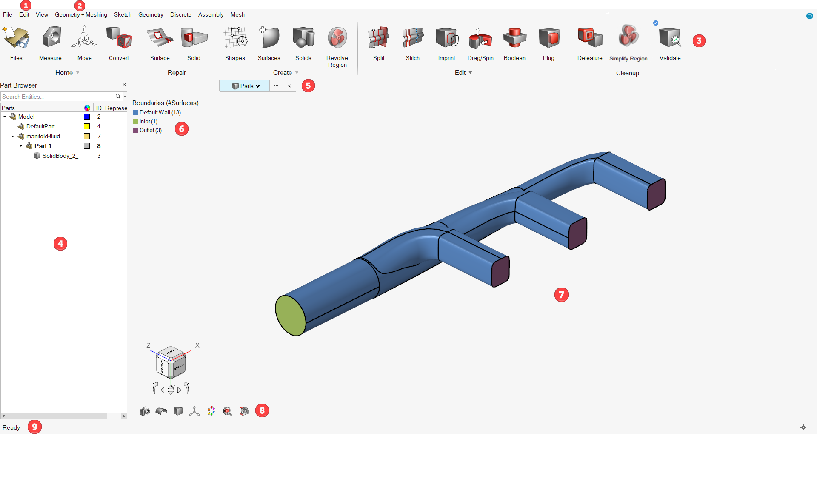The image size is (817, 504).
Task: Open the Boolean tool
Action: pyautogui.click(x=514, y=43)
